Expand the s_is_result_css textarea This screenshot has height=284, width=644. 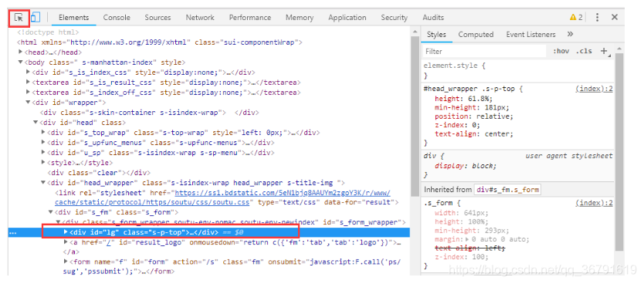click(28, 82)
